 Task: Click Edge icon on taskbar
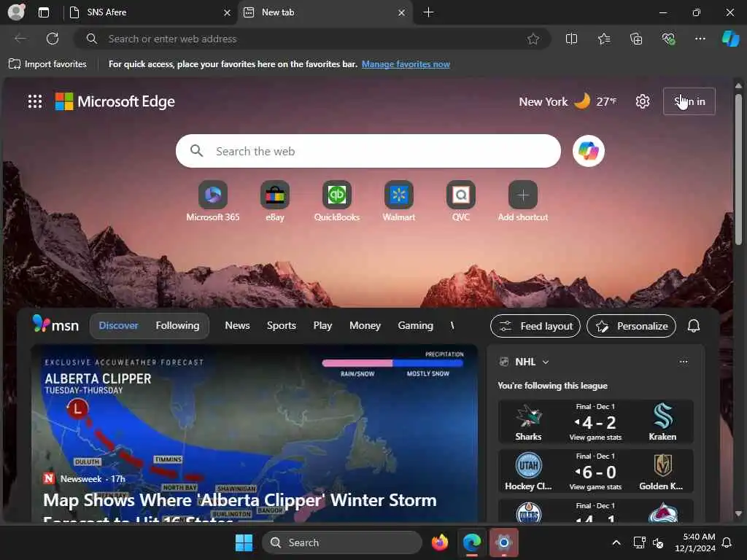tap(472, 542)
